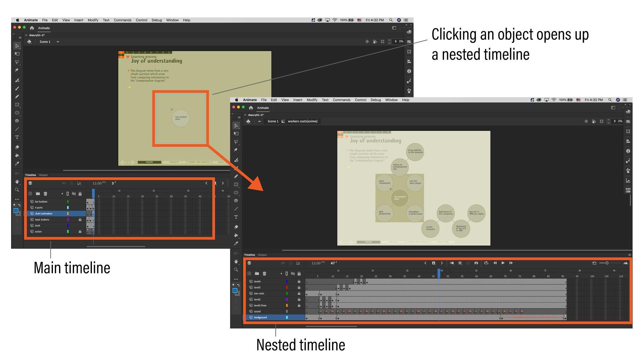Image resolution: width=644 pixels, height=362 pixels.
Task: Toggle onion skin in the nested timeline
Action: (452, 263)
